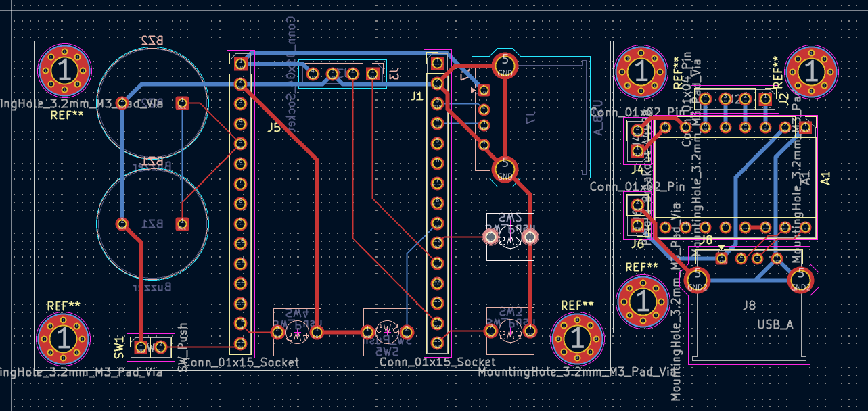Click the right GND2 shield pad of J8

coord(800,279)
